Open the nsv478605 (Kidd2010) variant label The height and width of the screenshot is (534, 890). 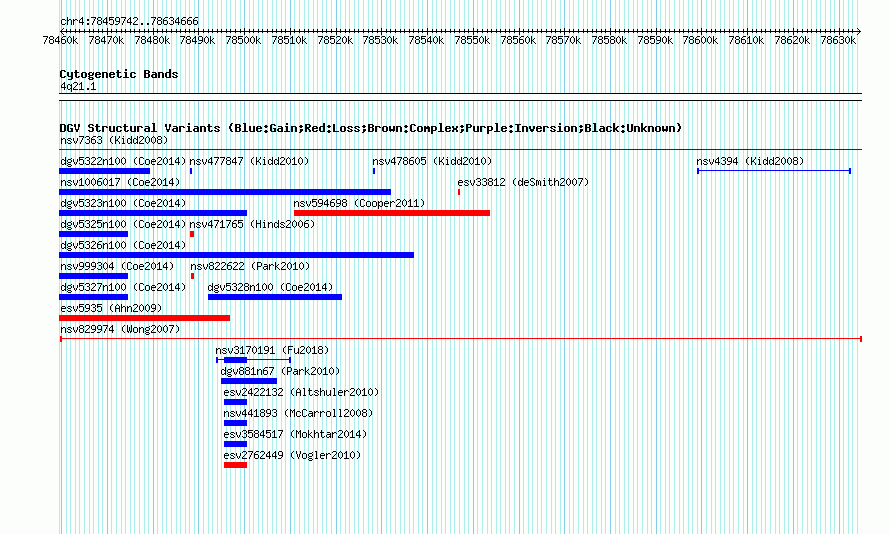tap(432, 161)
